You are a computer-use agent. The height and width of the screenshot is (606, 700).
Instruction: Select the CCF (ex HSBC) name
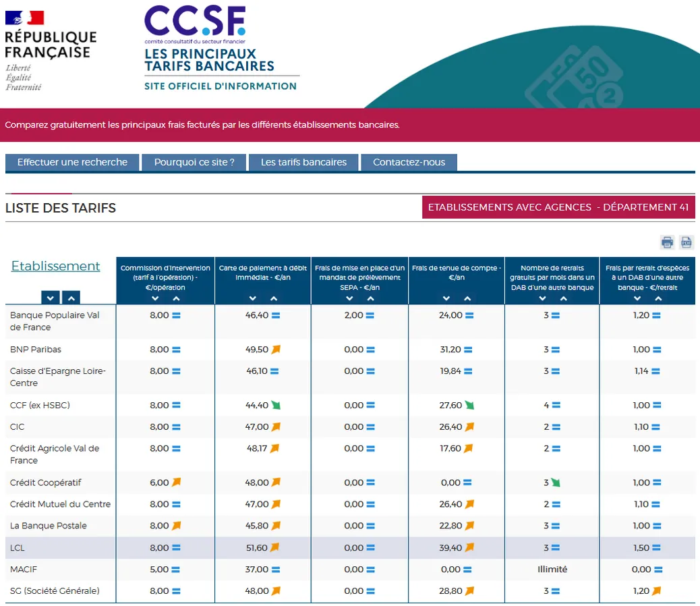tap(40, 405)
